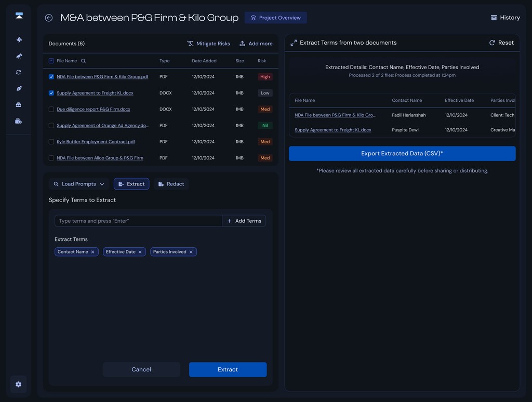
Task: Open the rocket icon in sidebar
Action: click(19, 56)
